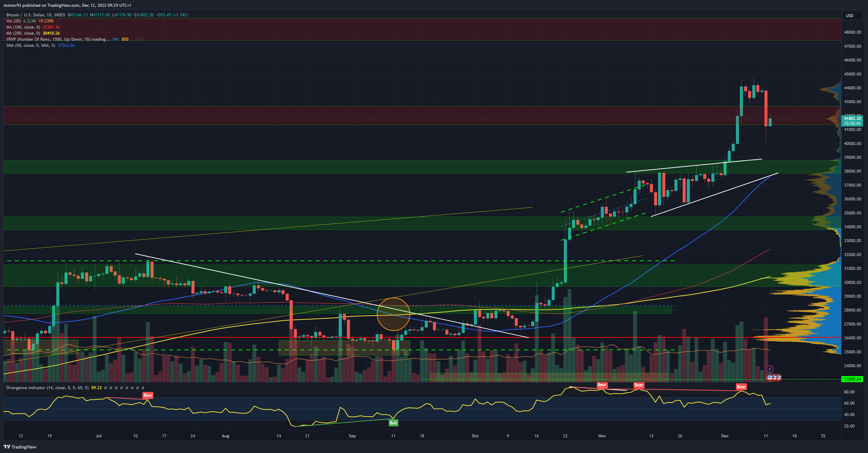Click the Nov label on time axis
Viewport: 868px width, 453px height.
602,436
